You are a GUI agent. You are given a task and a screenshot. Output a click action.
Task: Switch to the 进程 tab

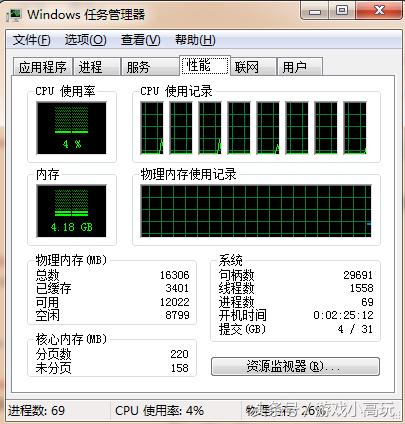(x=97, y=67)
